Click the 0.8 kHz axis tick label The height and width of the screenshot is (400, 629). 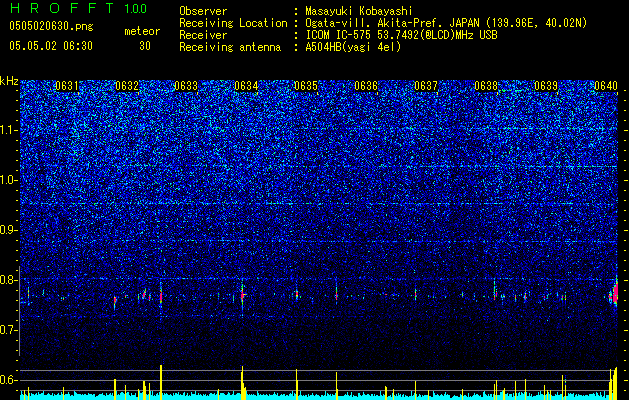[9, 280]
